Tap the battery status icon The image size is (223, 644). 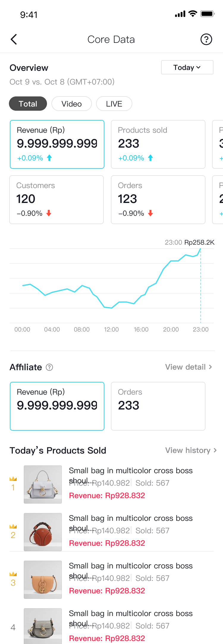point(207,14)
